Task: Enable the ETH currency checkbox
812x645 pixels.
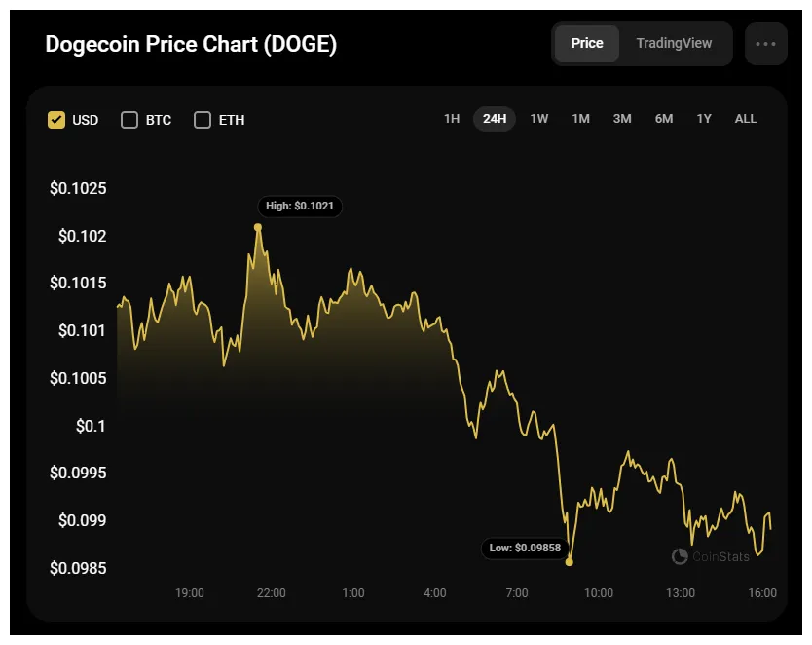Action: [202, 119]
